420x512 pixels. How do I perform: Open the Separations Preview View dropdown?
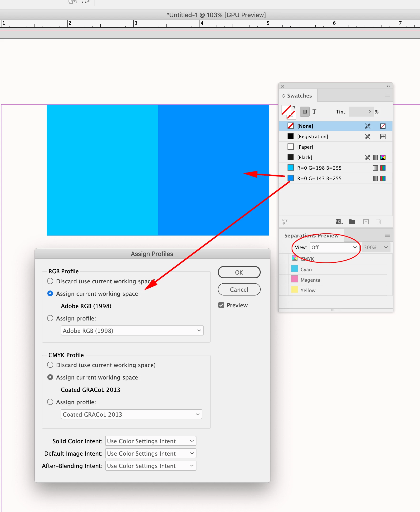coord(334,247)
